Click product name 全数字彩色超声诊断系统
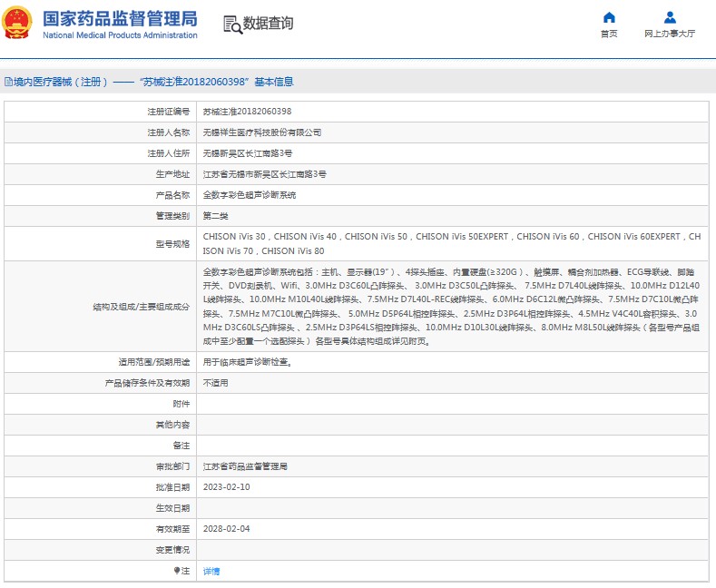The width and height of the screenshot is (716, 588). pos(249,195)
